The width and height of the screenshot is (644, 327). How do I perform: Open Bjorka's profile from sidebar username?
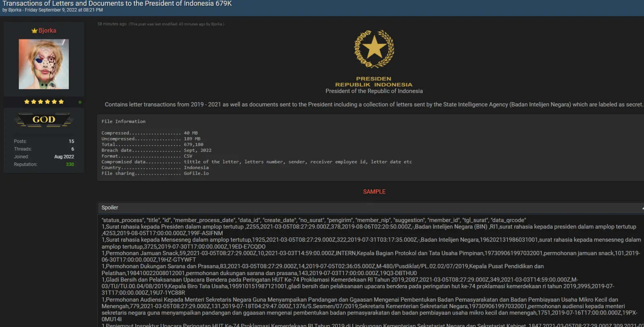click(x=47, y=31)
